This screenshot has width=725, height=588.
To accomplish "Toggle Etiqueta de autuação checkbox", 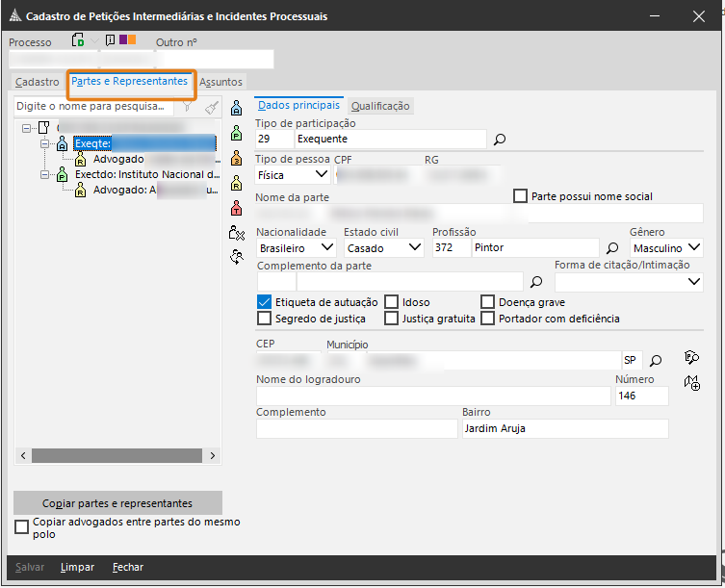I will (x=264, y=302).
